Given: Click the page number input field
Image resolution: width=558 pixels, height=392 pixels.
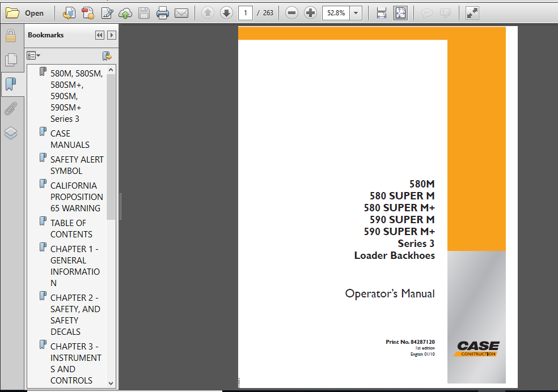Looking at the screenshot, I should [245, 13].
